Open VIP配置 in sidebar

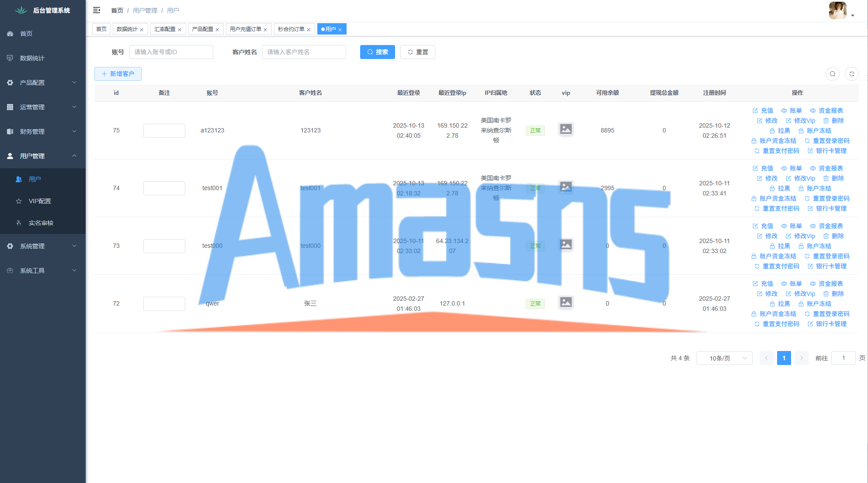40,201
